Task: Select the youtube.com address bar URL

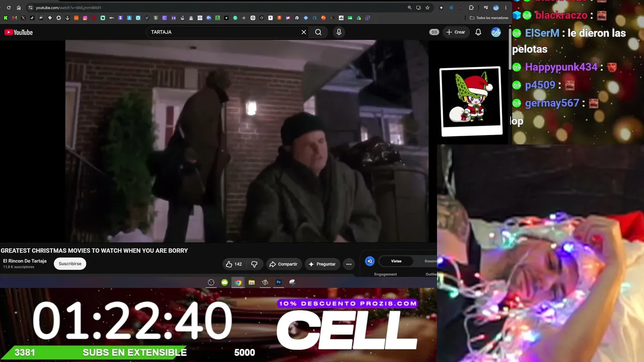Action: 68,8
